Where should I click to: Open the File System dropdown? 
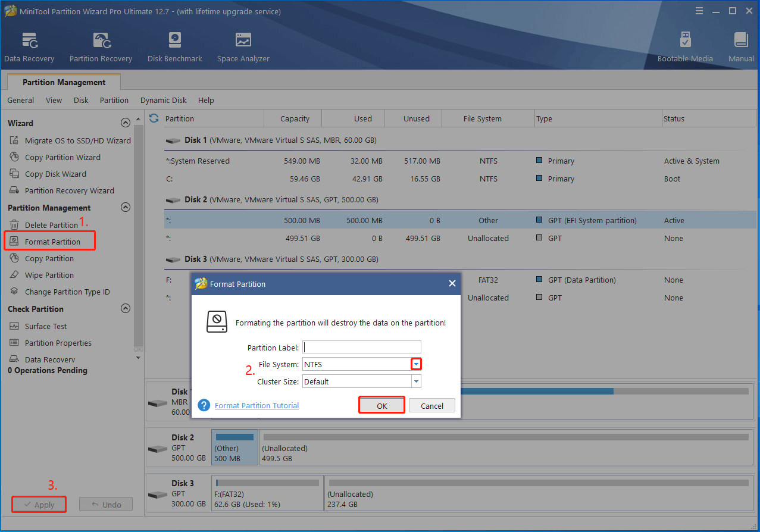tap(417, 364)
